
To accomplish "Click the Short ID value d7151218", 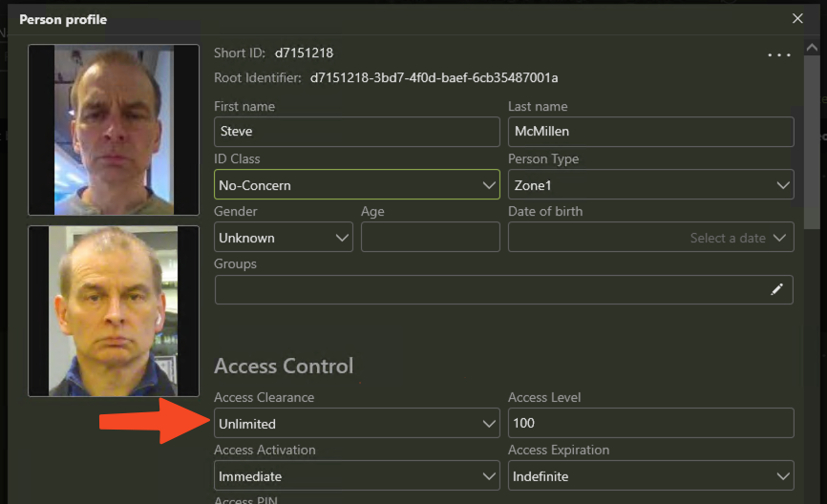I will tap(304, 53).
